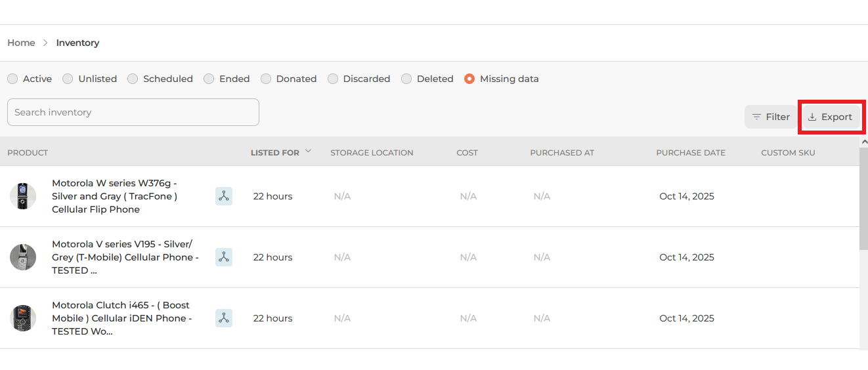
Task: Click Oct 14, 2025 in Clutch i465 row
Action: coord(687,318)
